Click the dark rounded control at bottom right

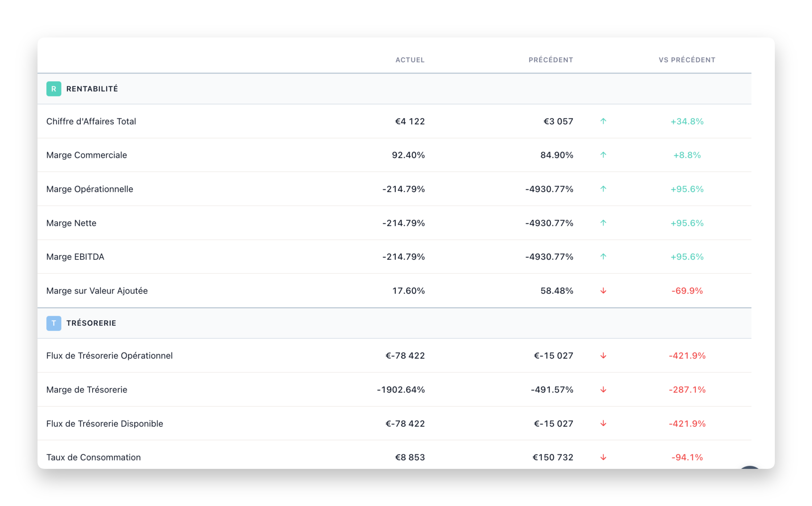[x=750, y=469]
